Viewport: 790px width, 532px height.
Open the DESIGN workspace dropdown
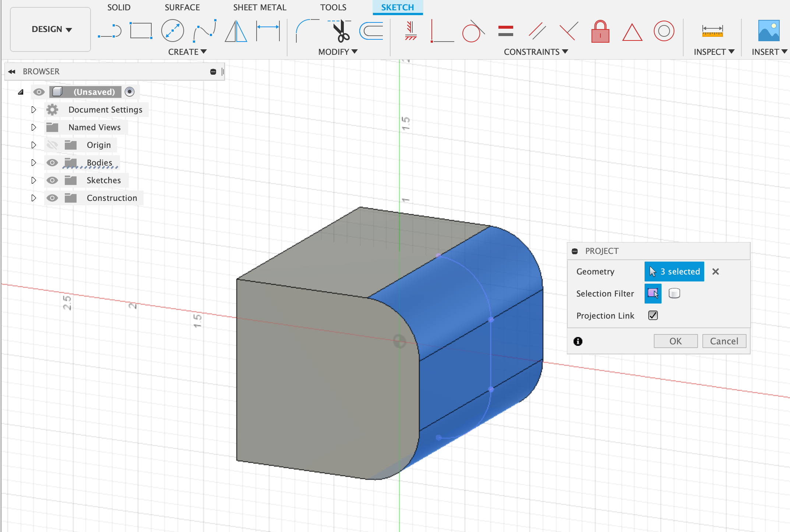click(51, 29)
